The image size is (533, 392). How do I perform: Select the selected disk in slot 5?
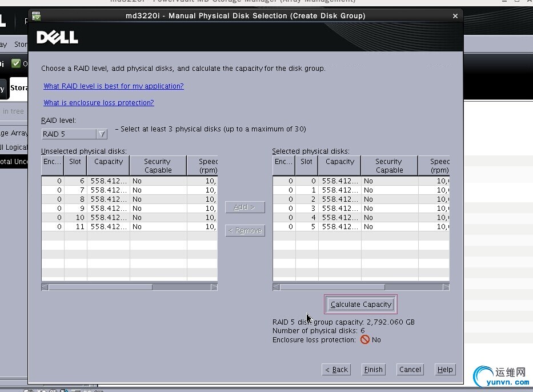(x=361, y=227)
